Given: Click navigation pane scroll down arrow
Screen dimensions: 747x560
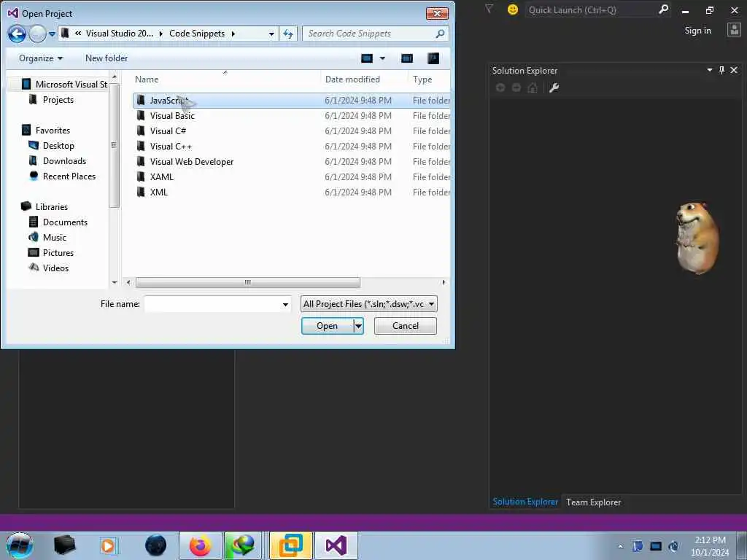Looking at the screenshot, I should tap(115, 282).
